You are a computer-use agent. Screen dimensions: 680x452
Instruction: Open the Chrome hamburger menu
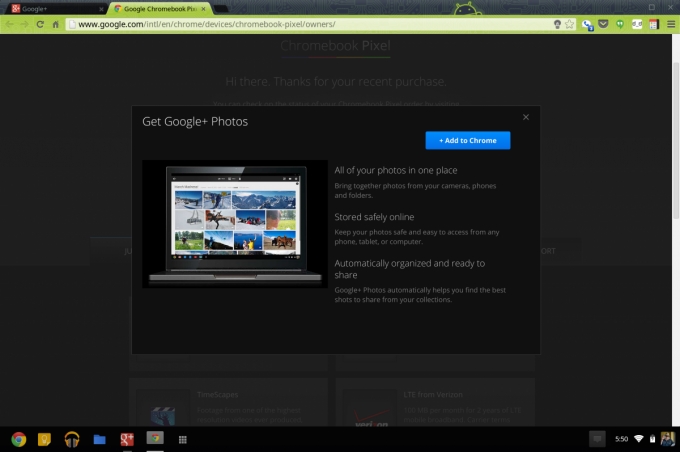(x=670, y=24)
